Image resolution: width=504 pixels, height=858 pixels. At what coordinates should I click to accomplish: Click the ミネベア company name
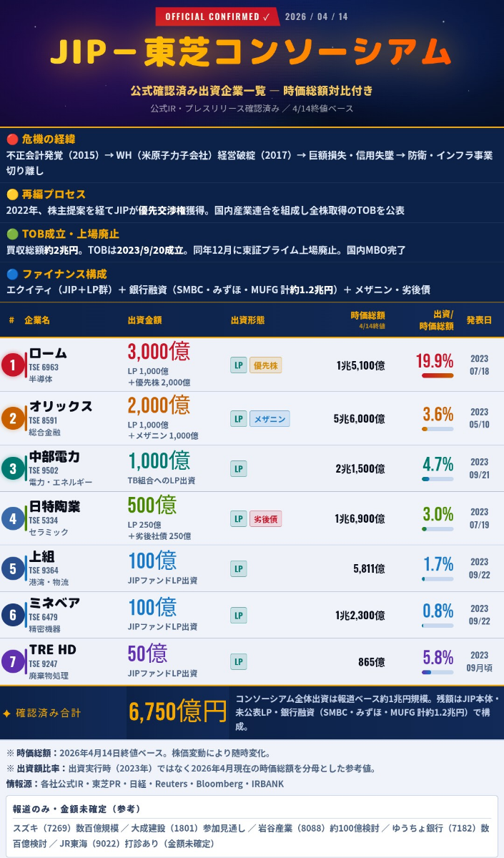(x=54, y=603)
